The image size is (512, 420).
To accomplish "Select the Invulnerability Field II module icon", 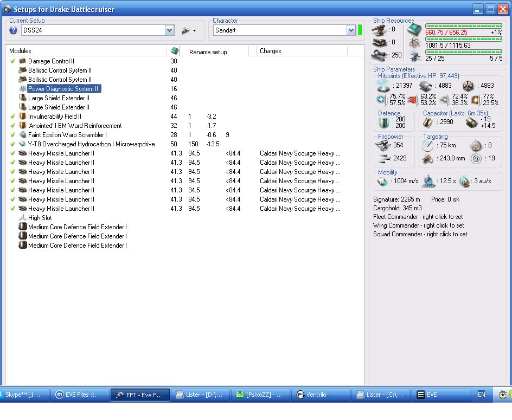I will [x=23, y=116].
